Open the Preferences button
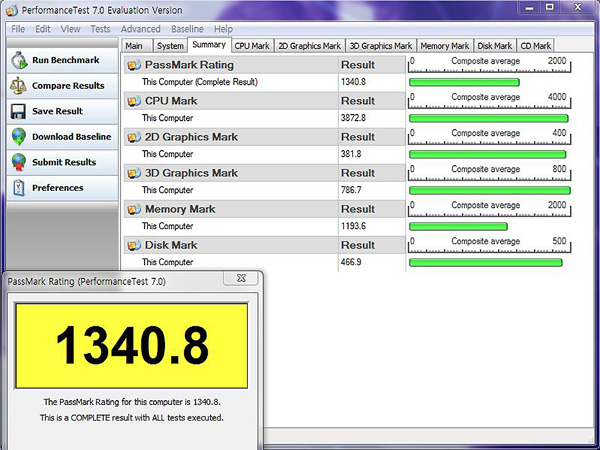 tap(63, 188)
